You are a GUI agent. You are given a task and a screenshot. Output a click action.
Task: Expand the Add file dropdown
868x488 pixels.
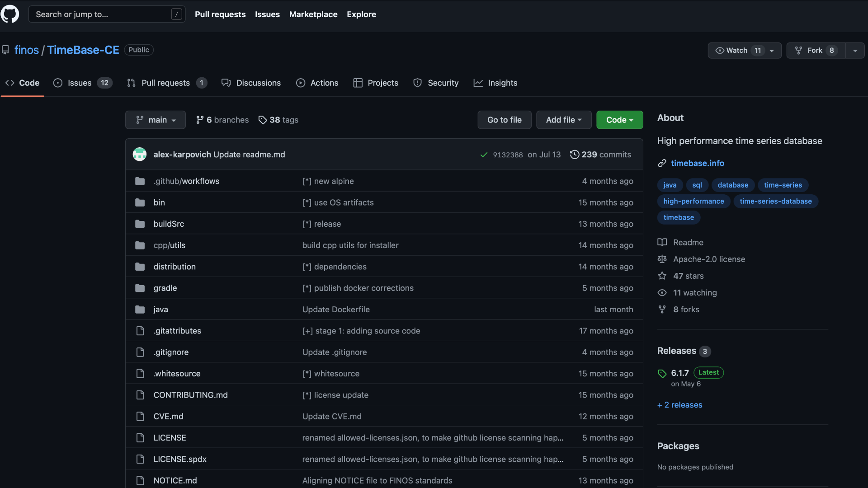[564, 120]
